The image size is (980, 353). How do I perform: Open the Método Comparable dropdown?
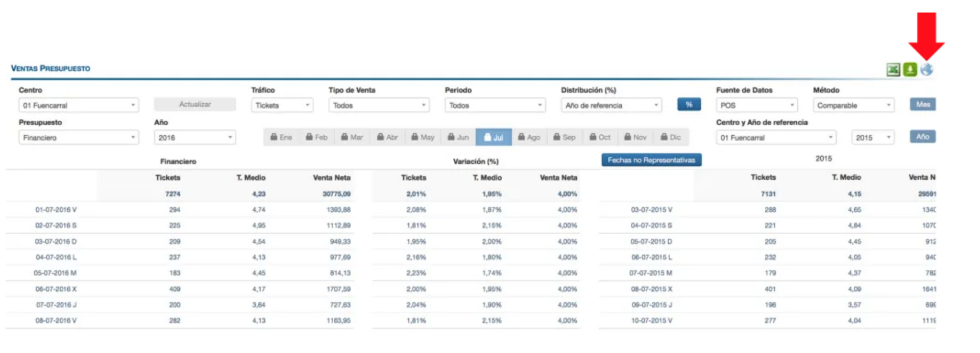[853, 106]
